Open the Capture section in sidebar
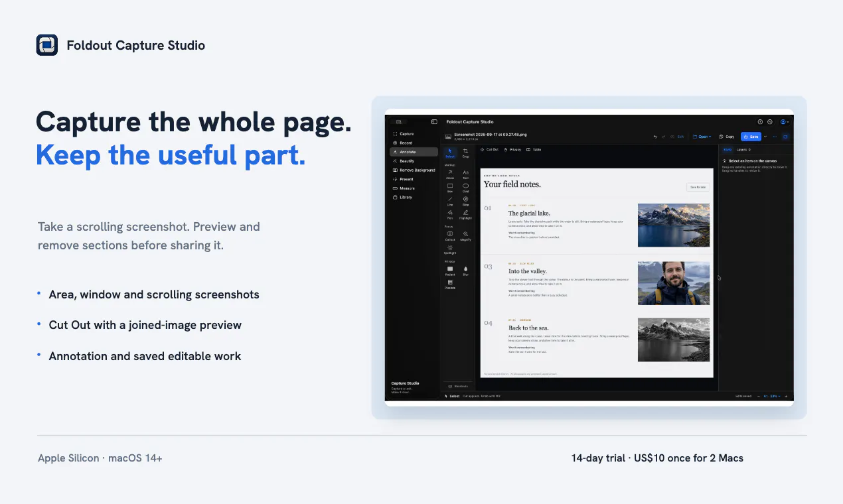This screenshot has height=504, width=843. (x=414, y=134)
